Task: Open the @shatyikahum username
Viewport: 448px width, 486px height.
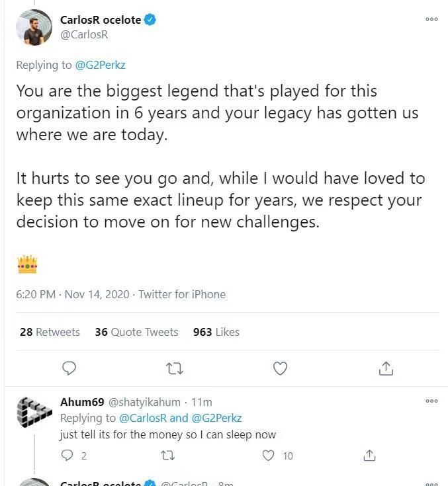Action: [x=144, y=402]
